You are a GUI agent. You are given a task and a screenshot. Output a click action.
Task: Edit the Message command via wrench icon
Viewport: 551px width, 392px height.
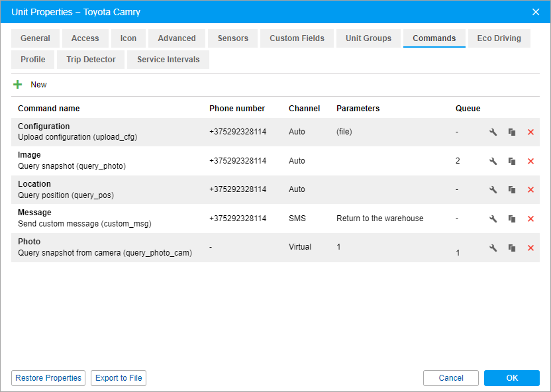pyautogui.click(x=493, y=219)
